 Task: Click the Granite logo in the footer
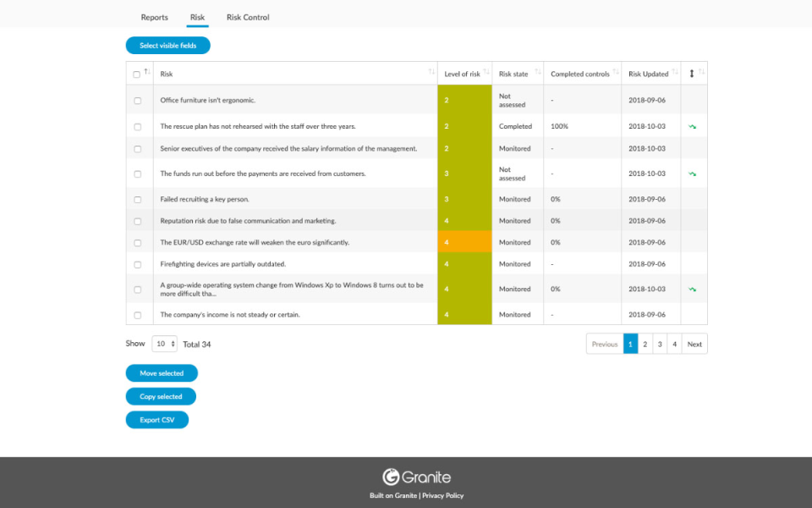[x=415, y=477]
